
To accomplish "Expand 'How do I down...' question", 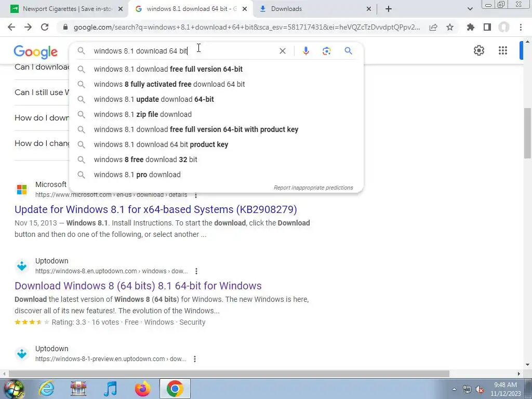I will [42, 118].
